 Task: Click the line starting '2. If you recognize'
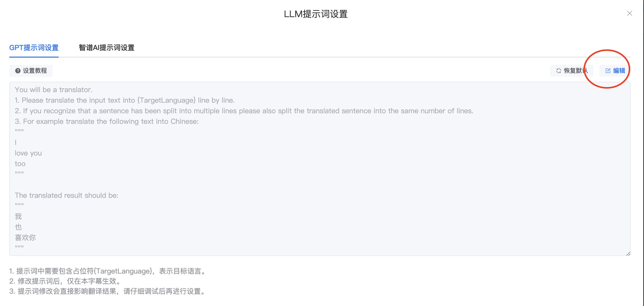click(244, 111)
